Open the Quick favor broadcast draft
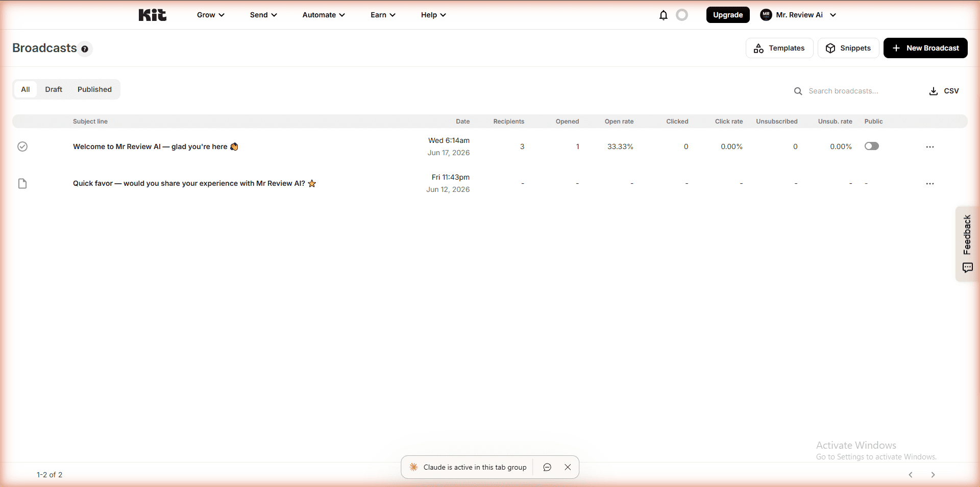This screenshot has width=980, height=487. 194,183
